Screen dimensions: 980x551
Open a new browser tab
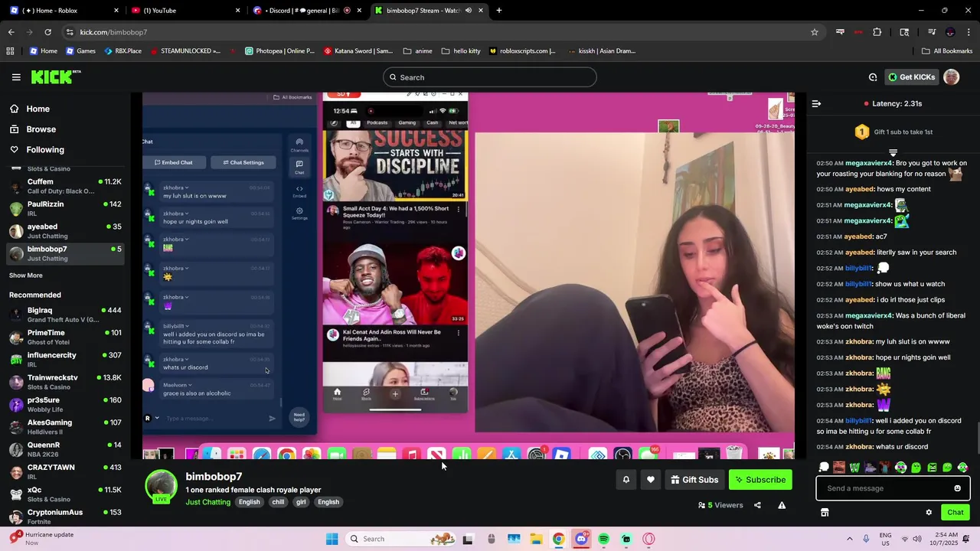pos(499,11)
